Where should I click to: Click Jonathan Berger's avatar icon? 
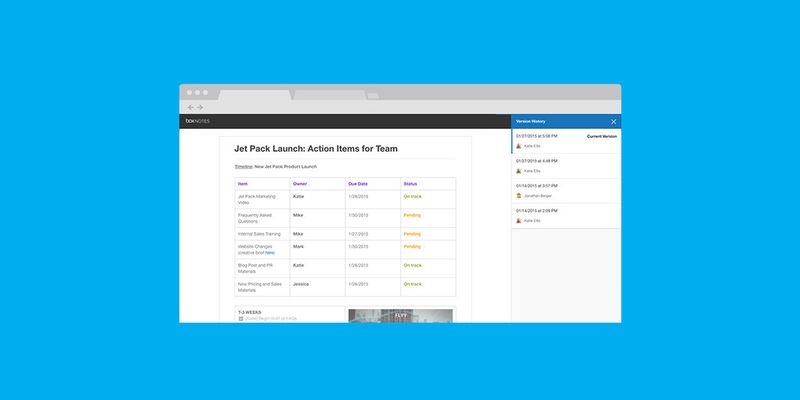[519, 196]
